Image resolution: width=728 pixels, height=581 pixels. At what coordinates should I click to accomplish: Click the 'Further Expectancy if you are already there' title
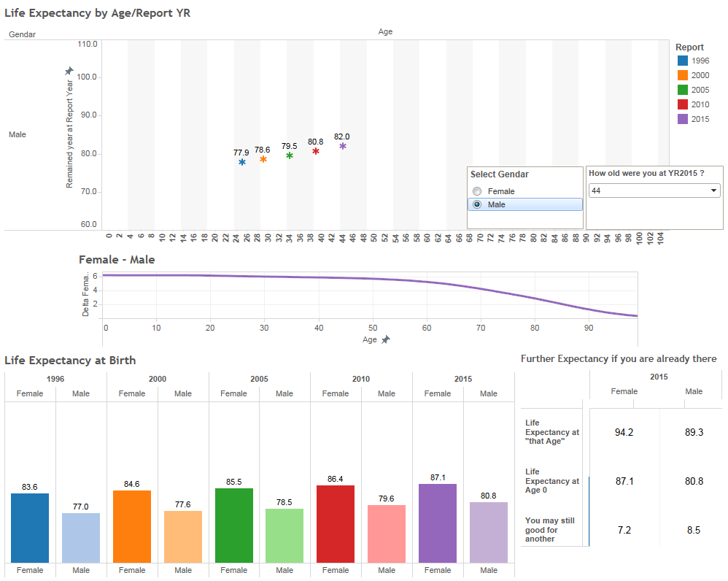619,358
